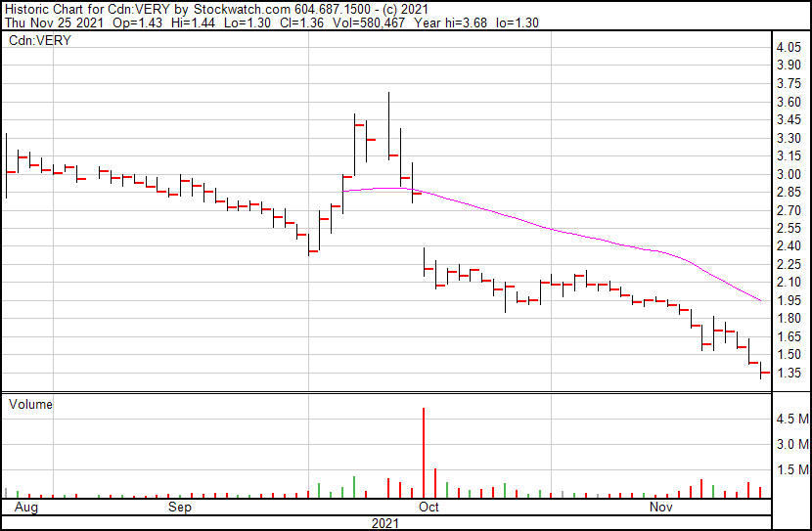The width and height of the screenshot is (812, 531).
Task: Click the Oct month label
Action: coord(429,508)
